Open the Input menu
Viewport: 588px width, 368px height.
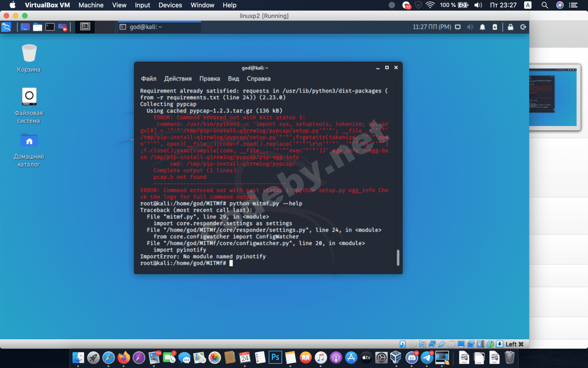pyautogui.click(x=142, y=5)
